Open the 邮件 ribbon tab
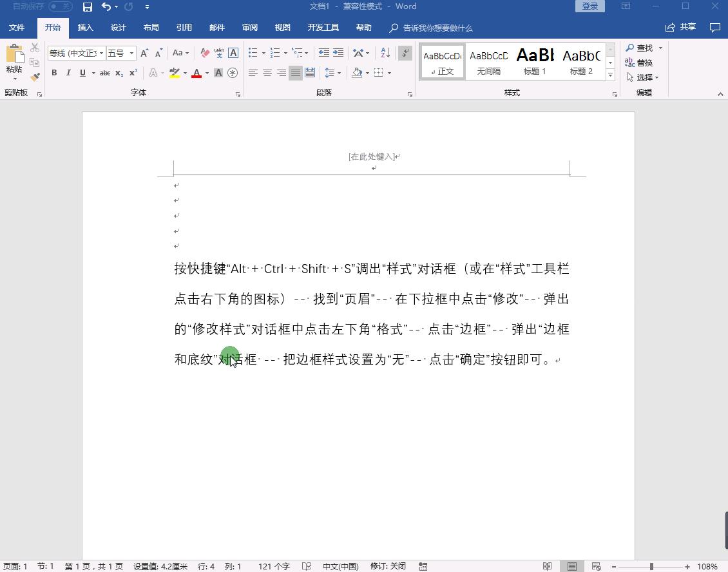Image resolution: width=728 pixels, height=572 pixels. pos(217,28)
